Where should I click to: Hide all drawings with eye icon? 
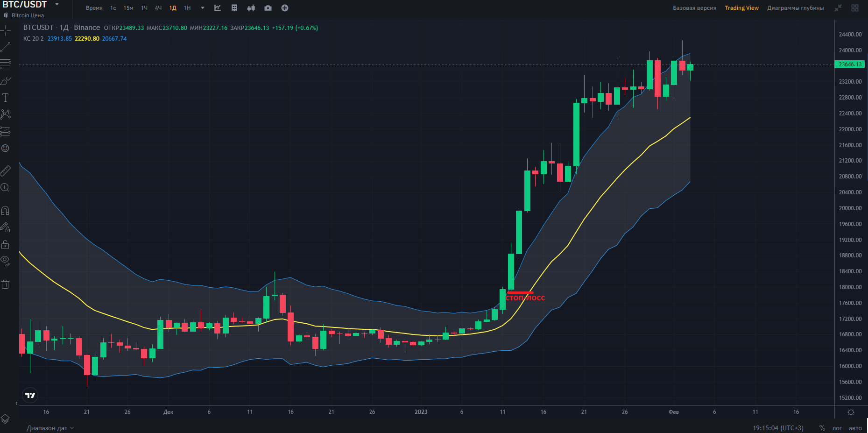pos(5,260)
